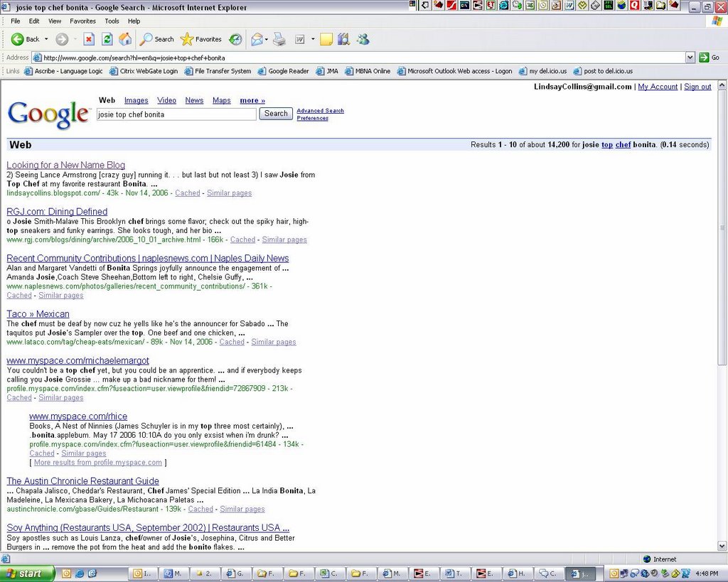Open The Austin Chronicle Restaurant Guide result

pyautogui.click(x=82, y=481)
